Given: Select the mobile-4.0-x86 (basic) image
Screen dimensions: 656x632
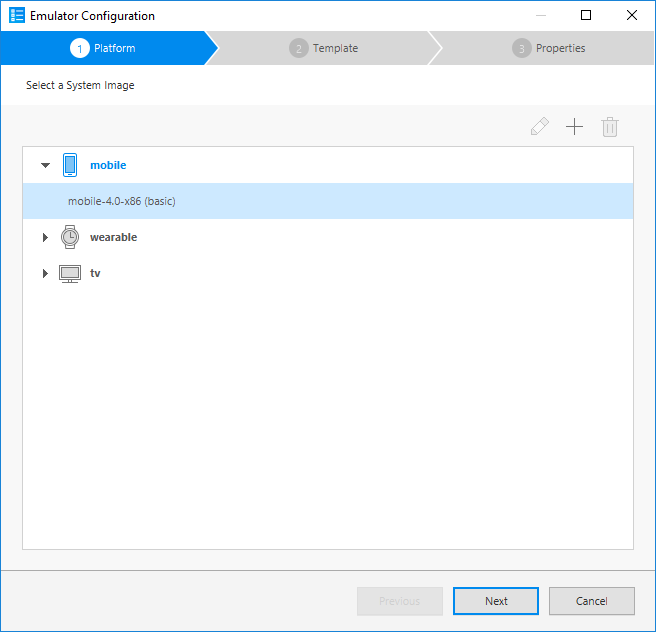Looking at the screenshot, I should tap(122, 201).
